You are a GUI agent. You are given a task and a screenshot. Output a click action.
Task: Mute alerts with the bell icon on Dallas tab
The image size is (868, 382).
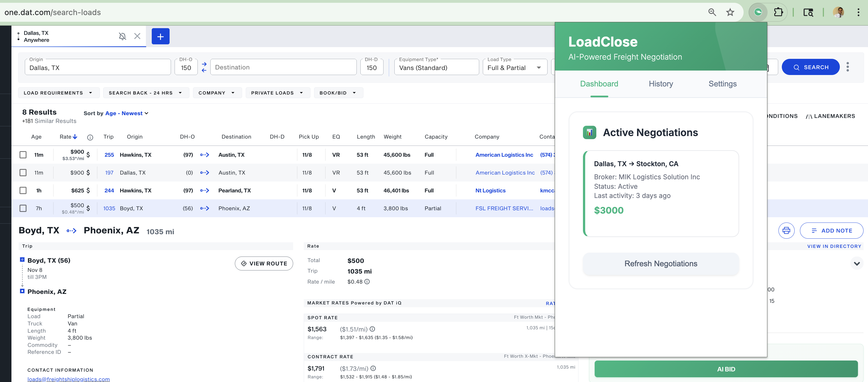[123, 36]
